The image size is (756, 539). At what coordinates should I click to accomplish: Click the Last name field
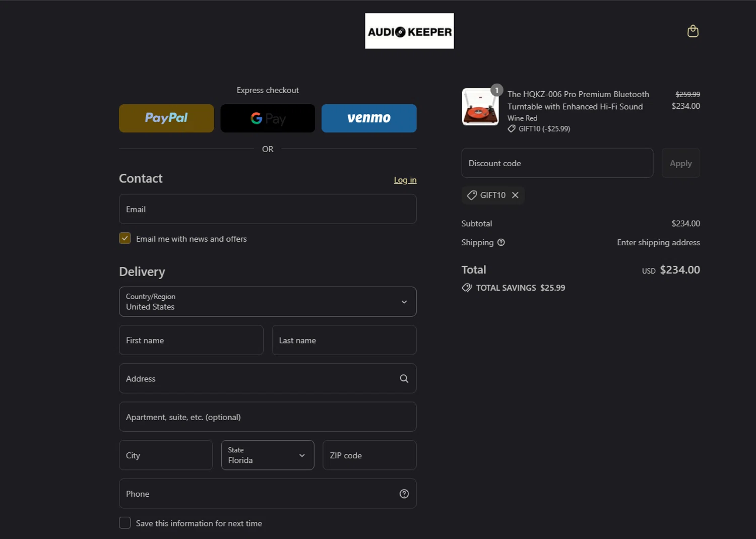344,340
